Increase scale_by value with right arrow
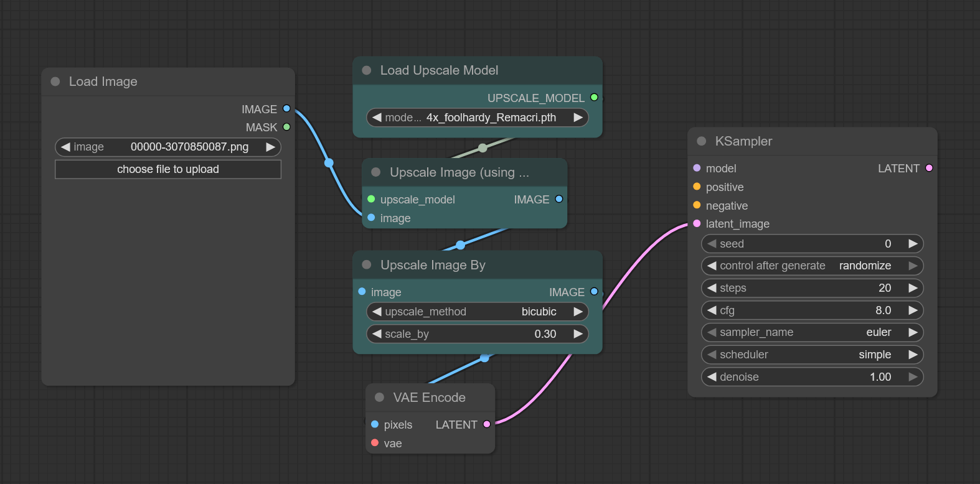The width and height of the screenshot is (980, 484). point(578,333)
